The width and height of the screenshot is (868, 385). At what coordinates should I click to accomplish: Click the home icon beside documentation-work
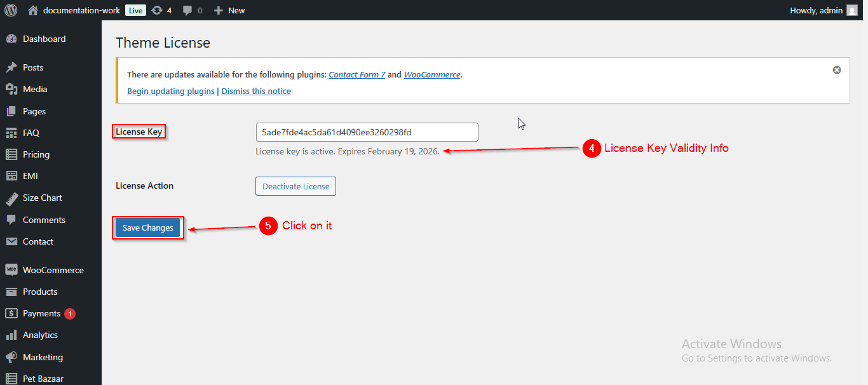tap(33, 10)
